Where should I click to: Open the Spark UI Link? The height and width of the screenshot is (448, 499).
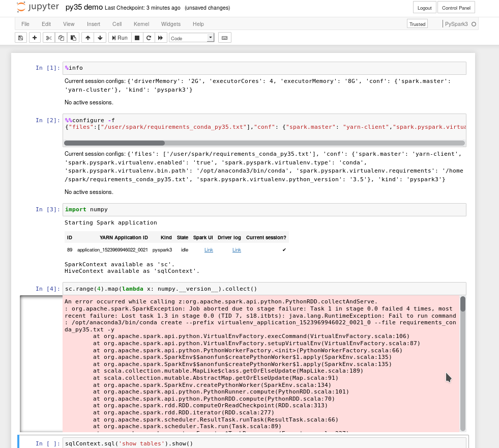coord(209,249)
